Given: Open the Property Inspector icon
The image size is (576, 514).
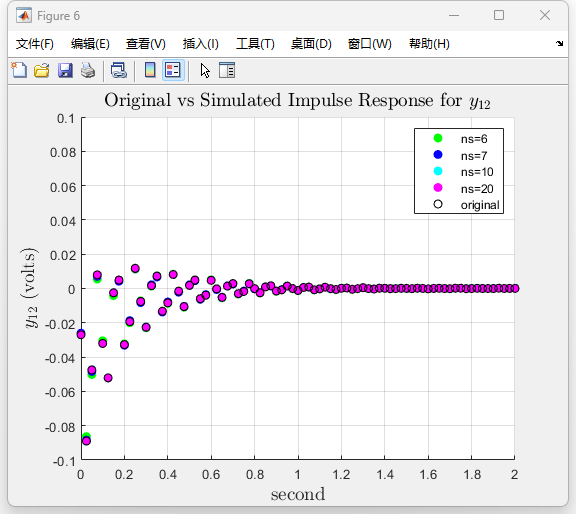Looking at the screenshot, I should tap(227, 70).
